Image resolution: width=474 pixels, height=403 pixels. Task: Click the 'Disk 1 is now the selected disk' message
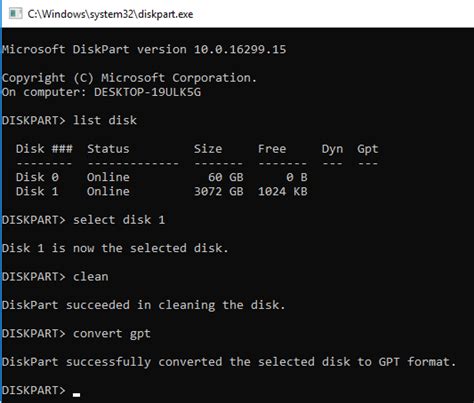click(x=115, y=248)
